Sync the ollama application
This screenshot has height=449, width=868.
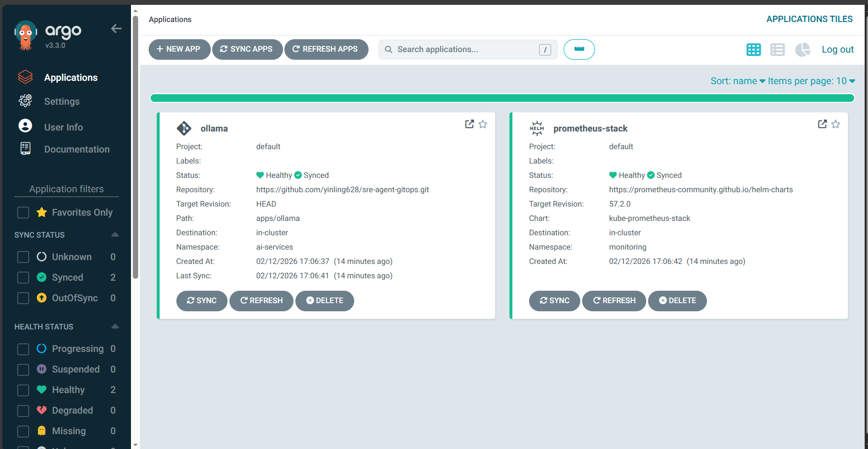pyautogui.click(x=202, y=301)
